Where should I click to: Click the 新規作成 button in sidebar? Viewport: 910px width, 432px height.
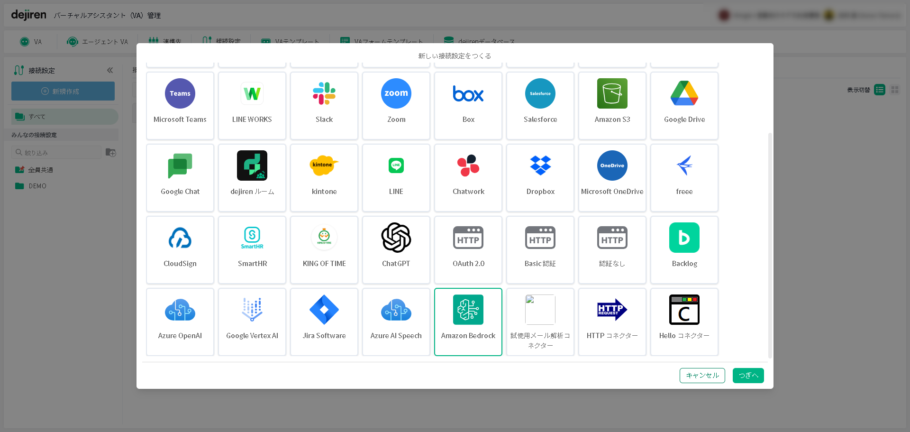pyautogui.click(x=63, y=91)
